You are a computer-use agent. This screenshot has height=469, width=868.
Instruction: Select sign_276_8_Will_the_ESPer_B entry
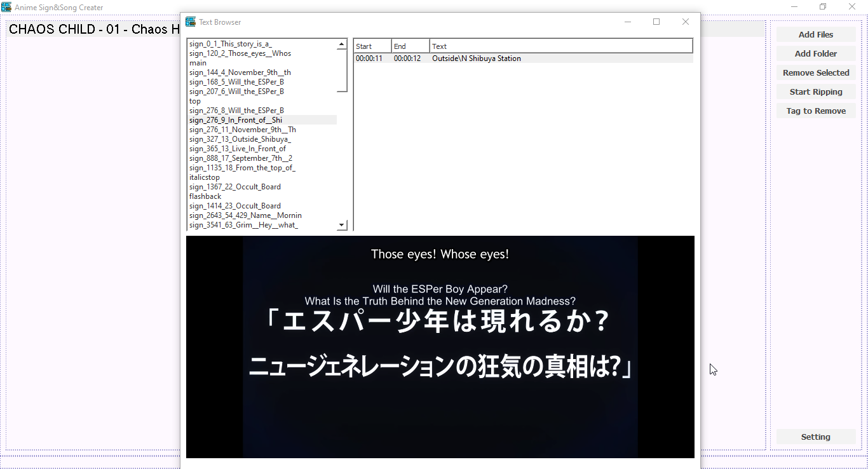262,111
